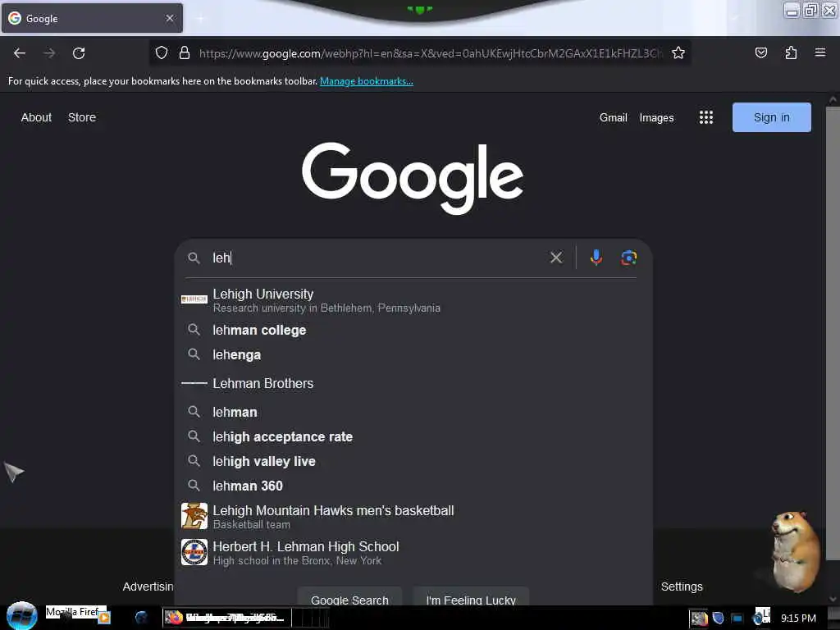
Task: Start voice search with the microphone icon
Action: tap(596, 258)
